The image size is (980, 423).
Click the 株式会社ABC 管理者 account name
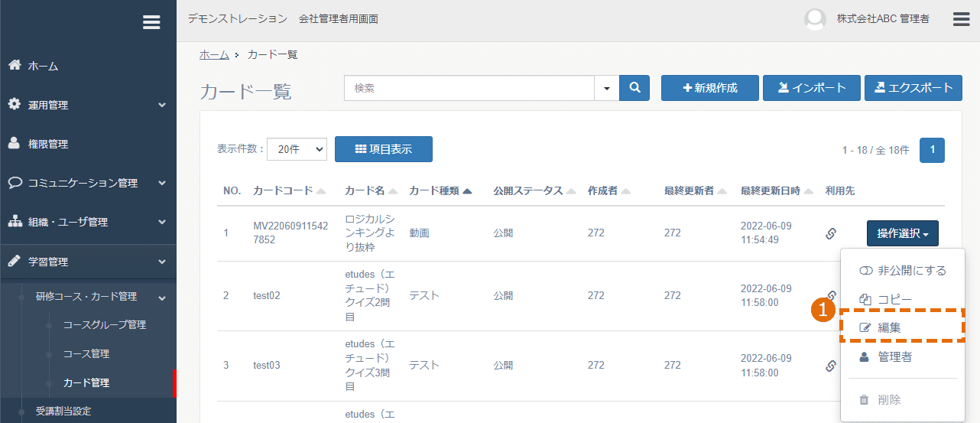tap(883, 19)
